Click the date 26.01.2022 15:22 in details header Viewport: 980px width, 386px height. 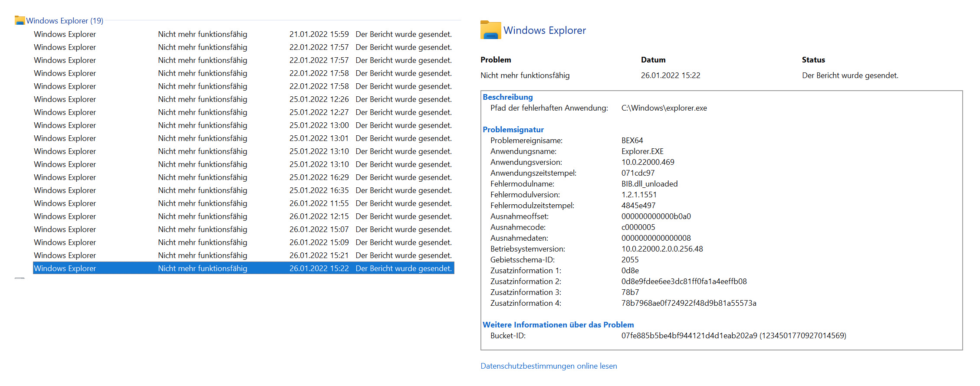pyautogui.click(x=671, y=75)
